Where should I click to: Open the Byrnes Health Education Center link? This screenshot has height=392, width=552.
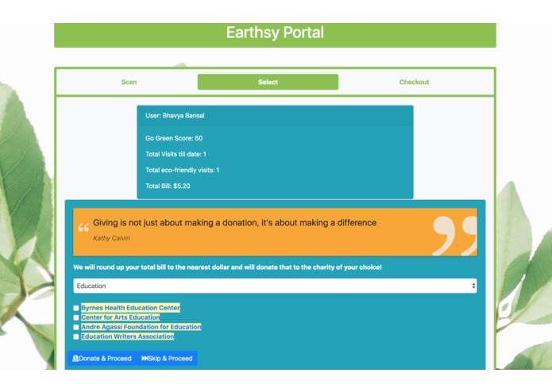(x=130, y=308)
